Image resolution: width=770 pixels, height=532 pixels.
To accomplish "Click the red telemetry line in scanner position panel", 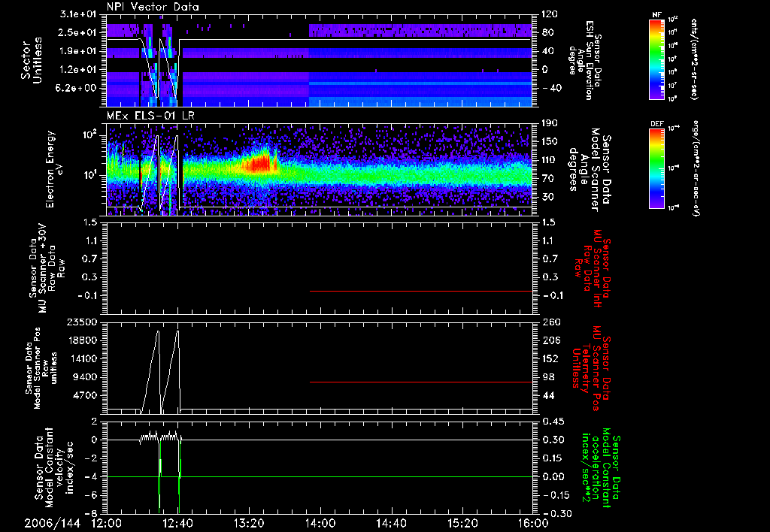I will point(421,382).
